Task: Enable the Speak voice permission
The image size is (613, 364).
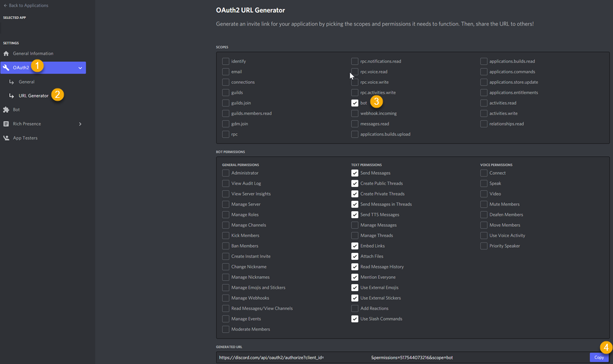Action: [483, 183]
